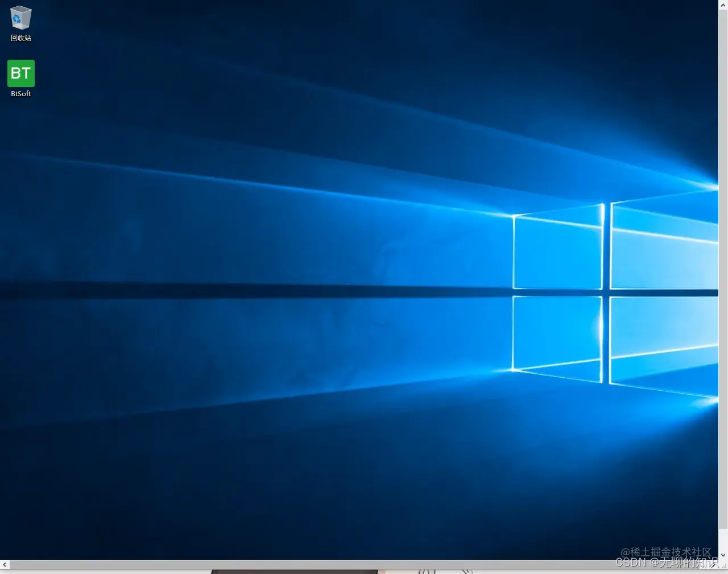Click the vertical scrollbar up arrow
The image size is (728, 574).
[723, 5]
